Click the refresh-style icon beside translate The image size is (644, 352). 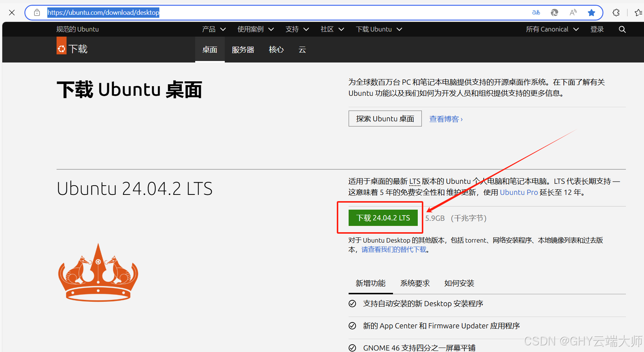[x=555, y=13]
